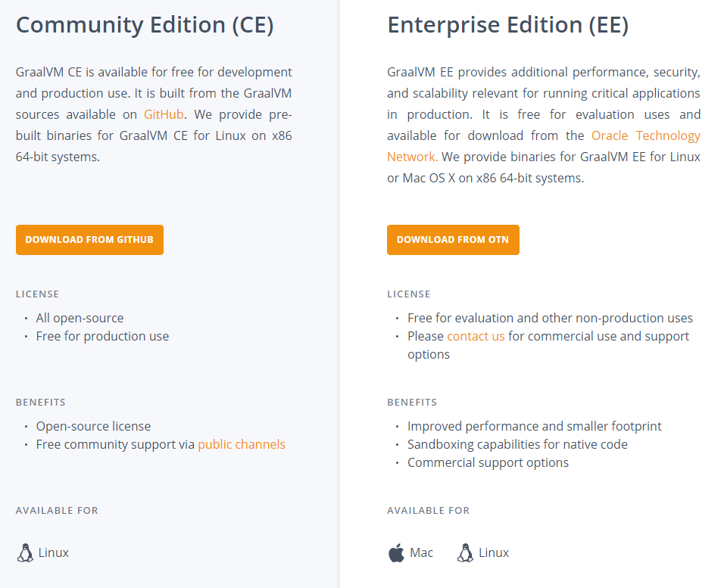721x588 pixels.
Task: Click the 'Mac' text label
Action: coord(421,552)
